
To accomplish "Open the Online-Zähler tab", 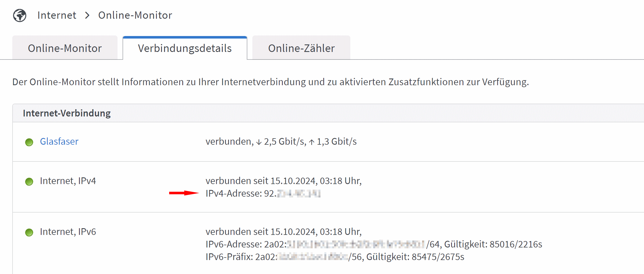I will point(301,48).
